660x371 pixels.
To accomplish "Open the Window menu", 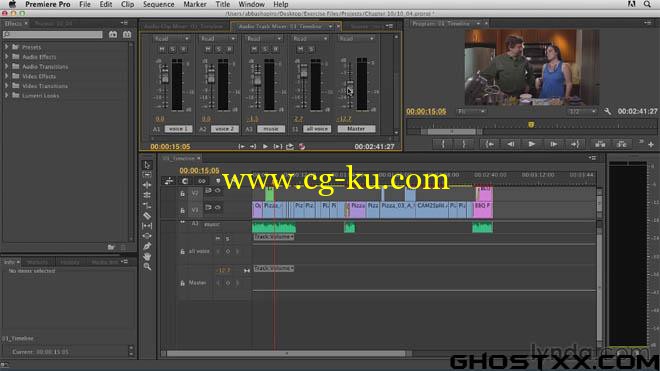I will 251,4.
